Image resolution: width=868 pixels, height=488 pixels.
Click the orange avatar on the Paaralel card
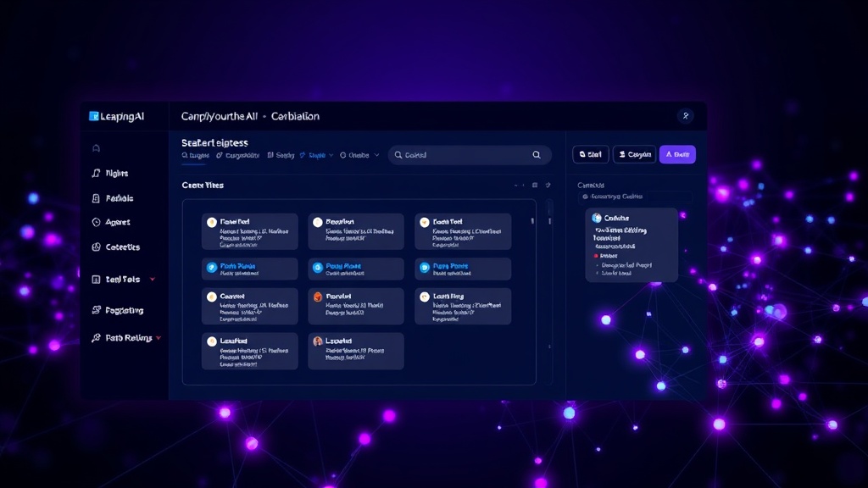(x=318, y=297)
